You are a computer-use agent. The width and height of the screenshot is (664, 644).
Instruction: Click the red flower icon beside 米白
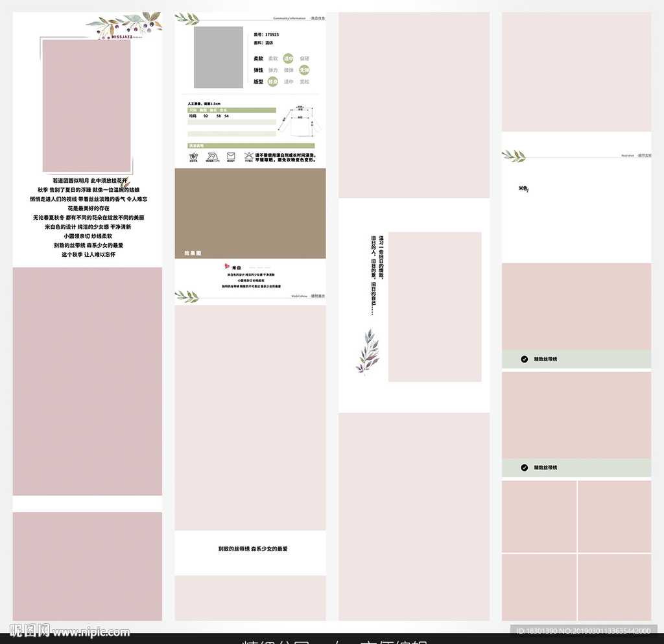(227, 267)
